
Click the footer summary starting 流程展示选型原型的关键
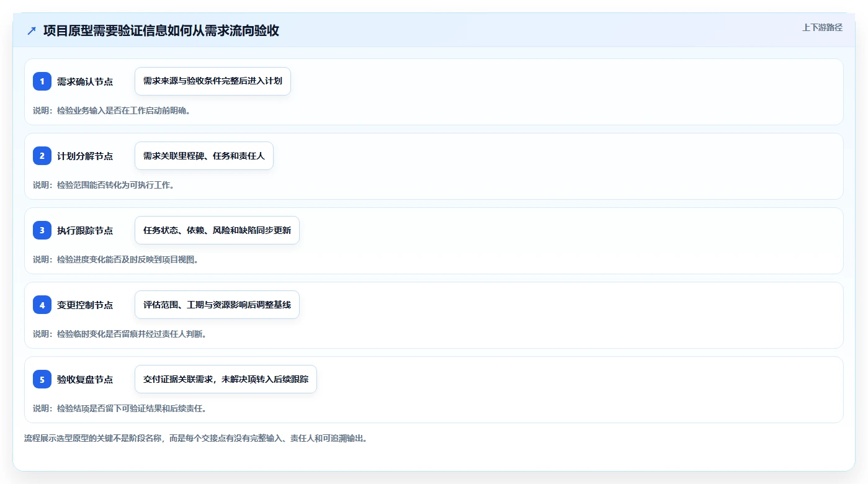pyautogui.click(x=196, y=438)
